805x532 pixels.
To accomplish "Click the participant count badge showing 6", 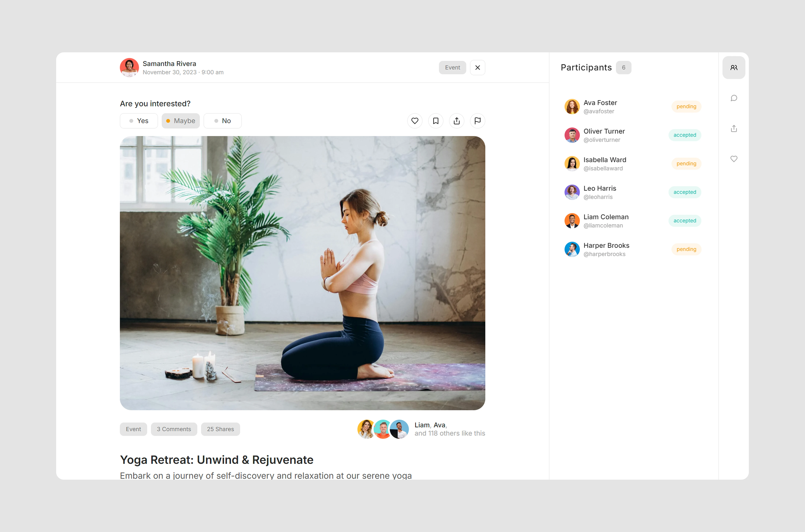I will click(x=624, y=67).
